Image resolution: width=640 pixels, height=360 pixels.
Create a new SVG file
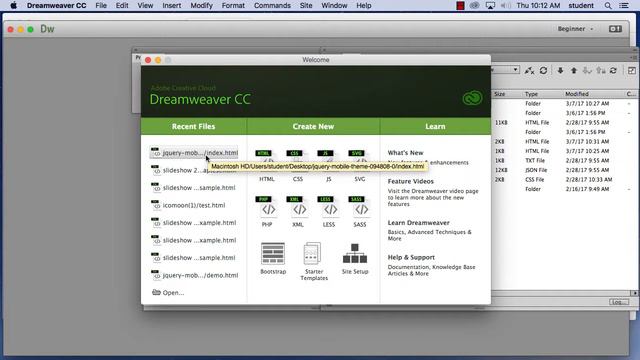tap(360, 165)
